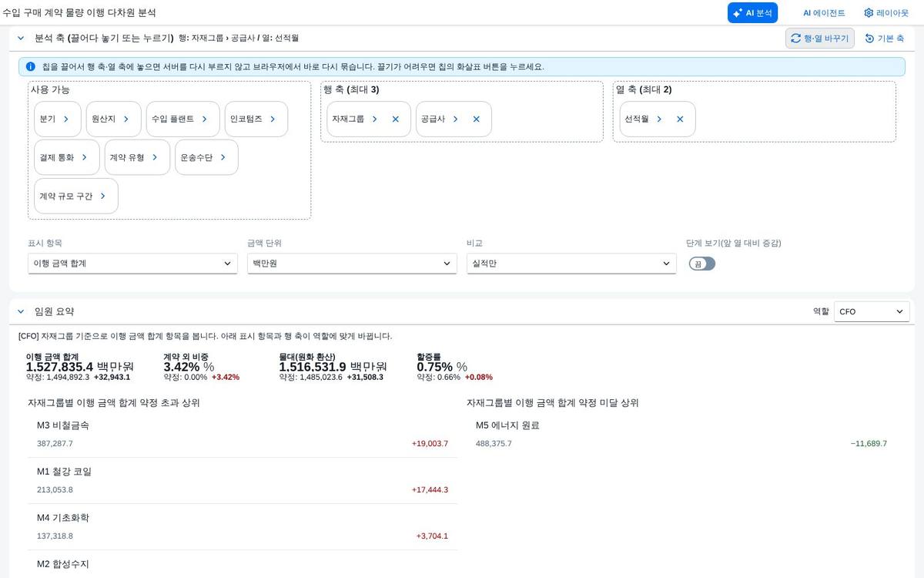Image resolution: width=924 pixels, height=578 pixels.
Task: Click the 이행 금액 합계 value 1,527,835.4
Action: point(59,367)
